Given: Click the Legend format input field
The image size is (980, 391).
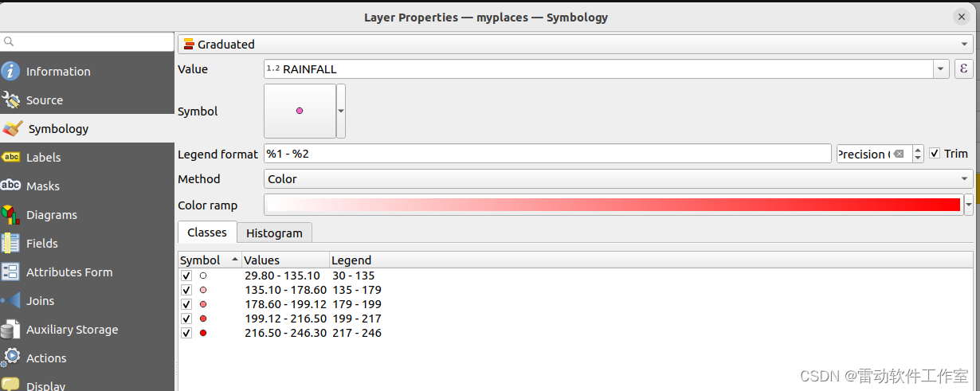Looking at the screenshot, I should [547, 154].
